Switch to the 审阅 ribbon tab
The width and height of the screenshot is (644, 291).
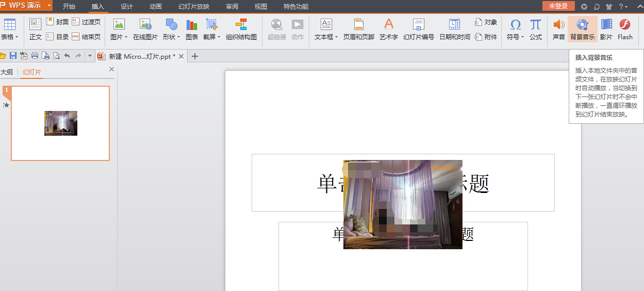(x=232, y=7)
